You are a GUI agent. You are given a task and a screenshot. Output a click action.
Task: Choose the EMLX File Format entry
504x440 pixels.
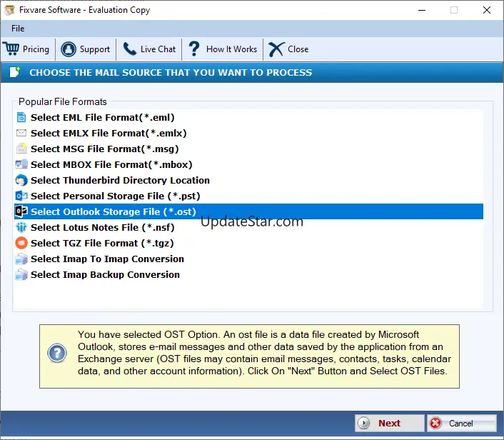coord(109,133)
